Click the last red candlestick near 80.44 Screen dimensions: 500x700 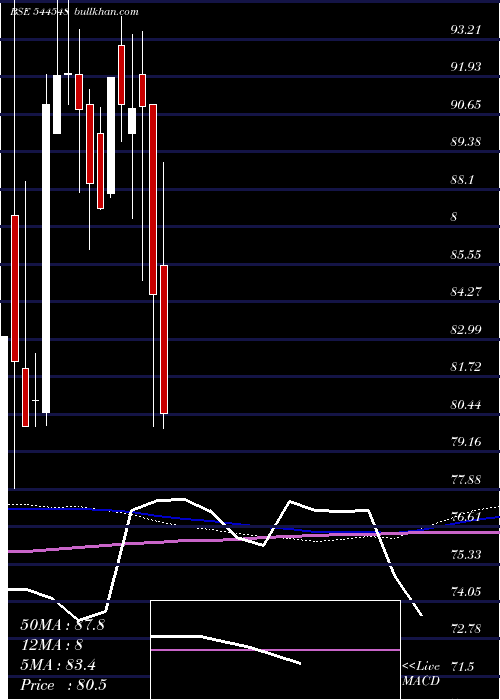(x=164, y=339)
